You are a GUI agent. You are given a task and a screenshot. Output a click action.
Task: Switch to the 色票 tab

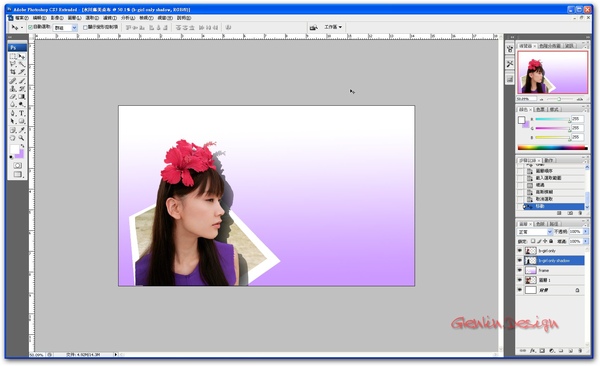pos(540,109)
